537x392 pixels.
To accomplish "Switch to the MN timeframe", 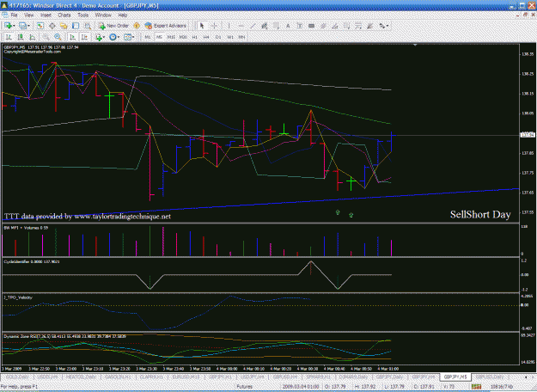I will [241, 37].
